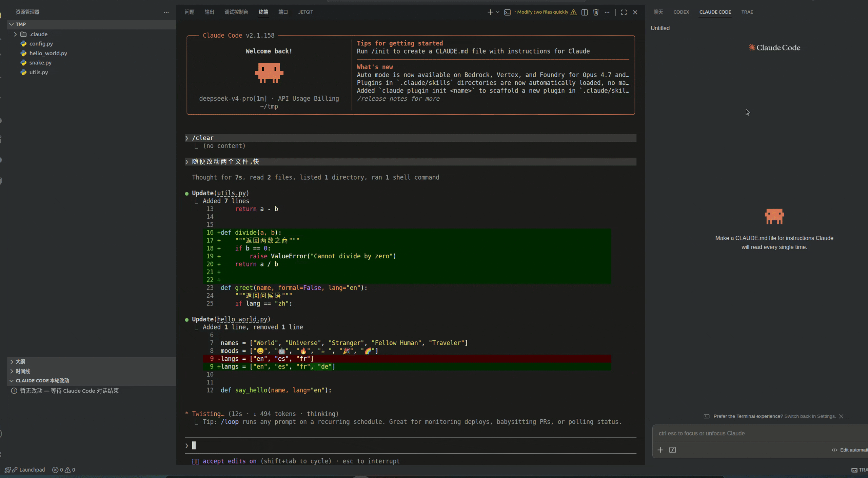Switch to the CODEX side panel tab
The image size is (868, 478).
click(x=681, y=12)
